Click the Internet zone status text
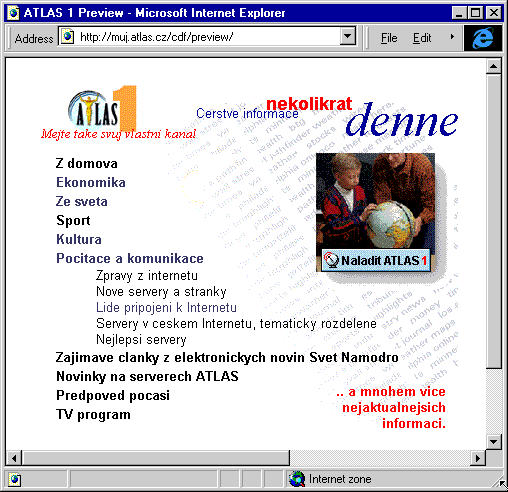Viewport: 508px width, 492px height. (340, 479)
